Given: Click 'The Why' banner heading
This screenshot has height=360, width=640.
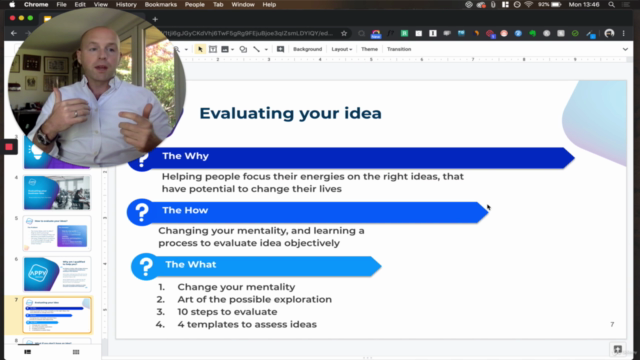Looking at the screenshot, I should pyautogui.click(x=185, y=156).
